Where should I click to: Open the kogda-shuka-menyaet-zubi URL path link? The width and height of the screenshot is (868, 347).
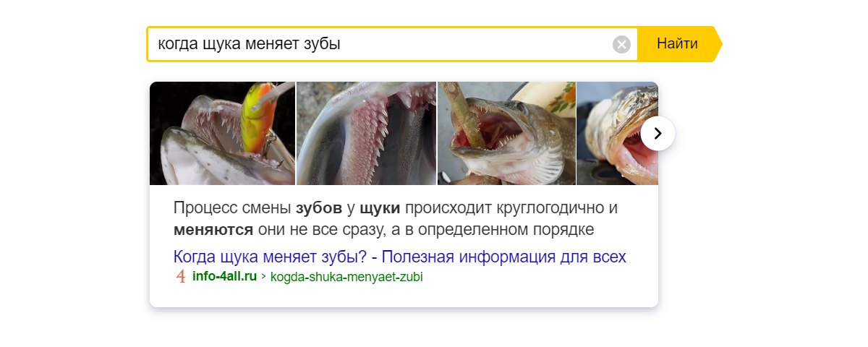pos(346,277)
